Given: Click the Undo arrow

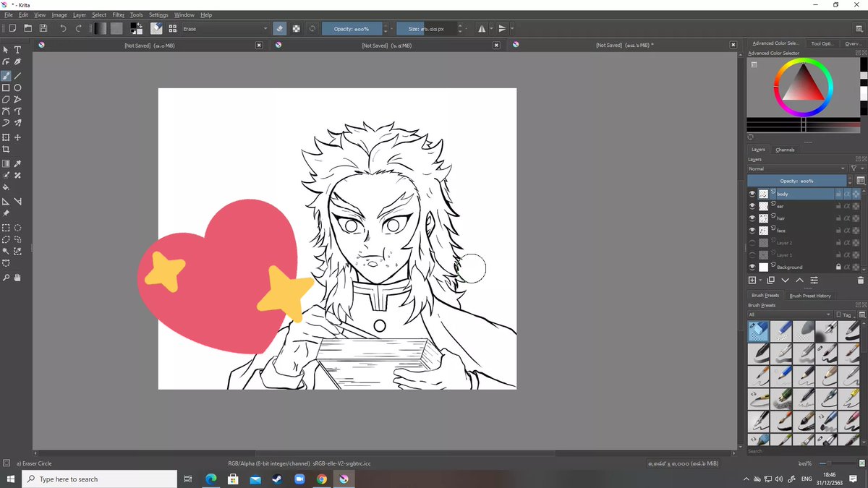Looking at the screenshot, I should point(63,28).
